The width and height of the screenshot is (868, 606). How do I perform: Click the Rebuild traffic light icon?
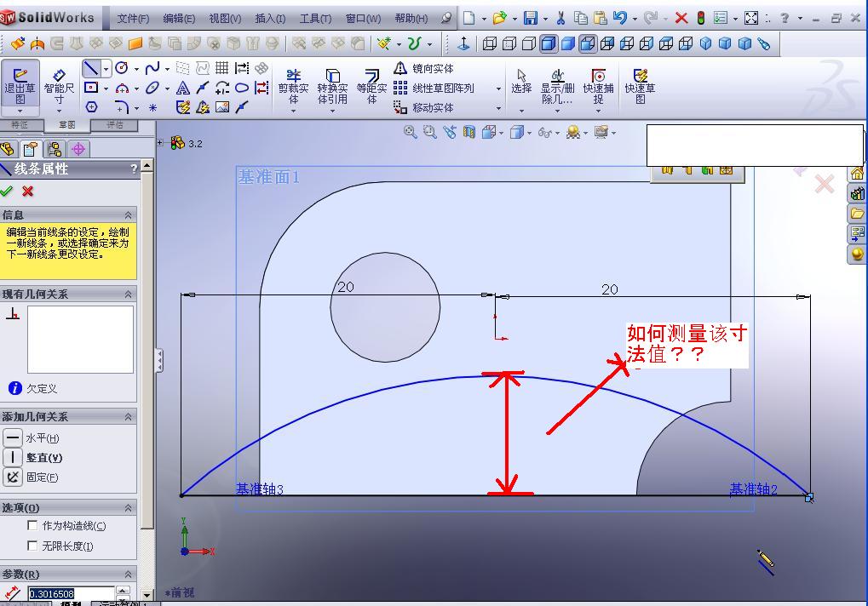click(700, 18)
